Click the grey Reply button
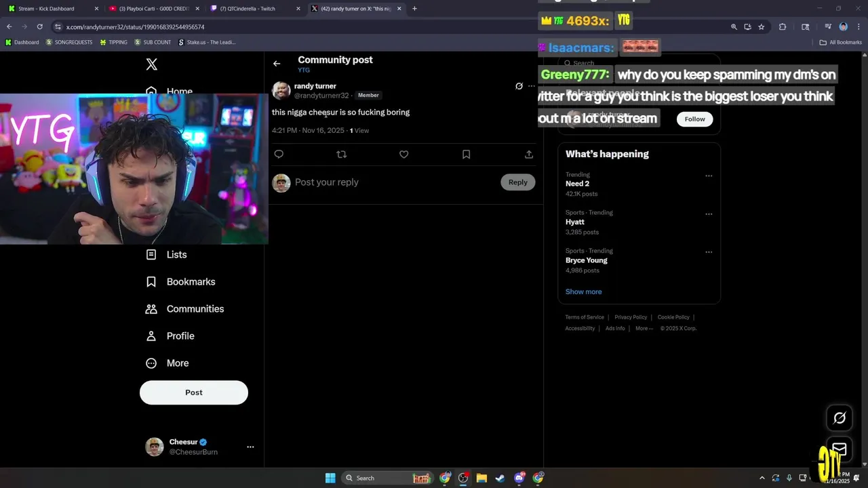The image size is (868, 488). (x=518, y=182)
